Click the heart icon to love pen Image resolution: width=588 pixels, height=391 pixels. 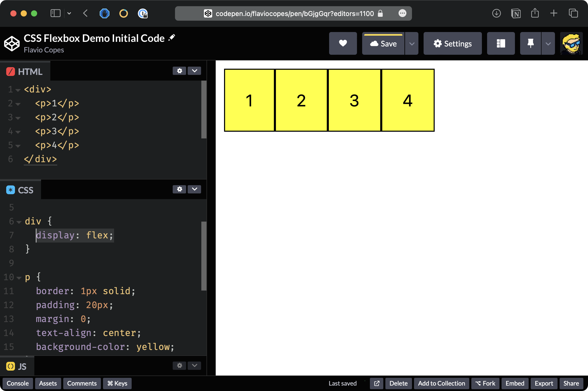click(343, 43)
